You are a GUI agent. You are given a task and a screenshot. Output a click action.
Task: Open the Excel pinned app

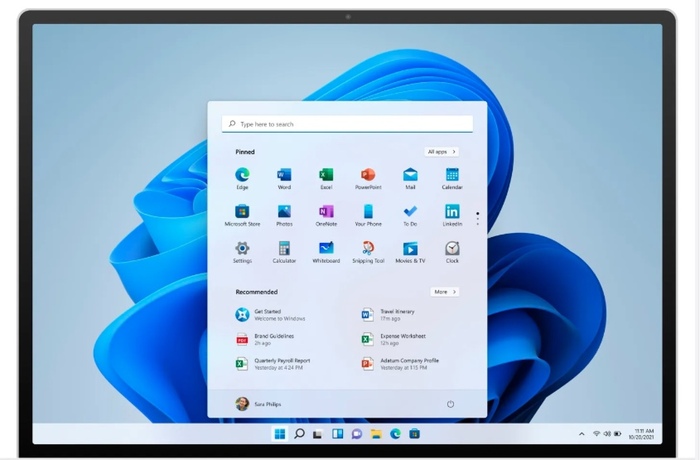(x=326, y=178)
